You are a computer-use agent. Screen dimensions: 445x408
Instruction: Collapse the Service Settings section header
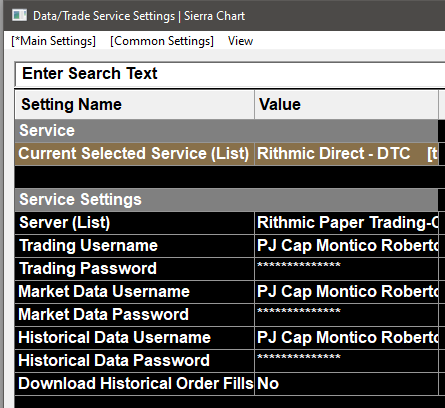coord(226,200)
